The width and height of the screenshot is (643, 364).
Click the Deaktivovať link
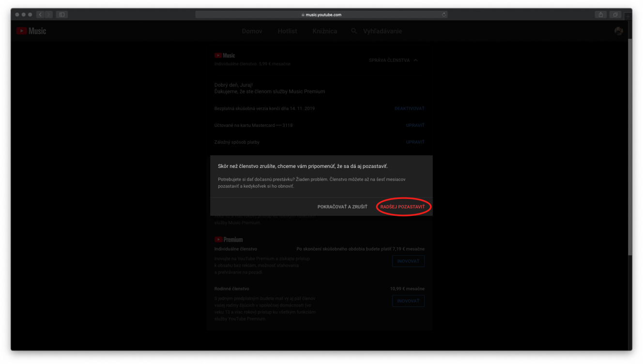click(410, 108)
